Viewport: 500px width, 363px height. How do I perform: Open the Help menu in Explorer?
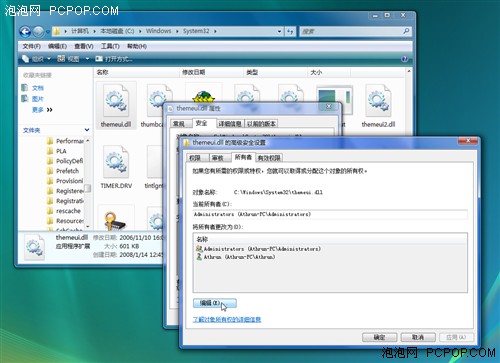click(137, 46)
